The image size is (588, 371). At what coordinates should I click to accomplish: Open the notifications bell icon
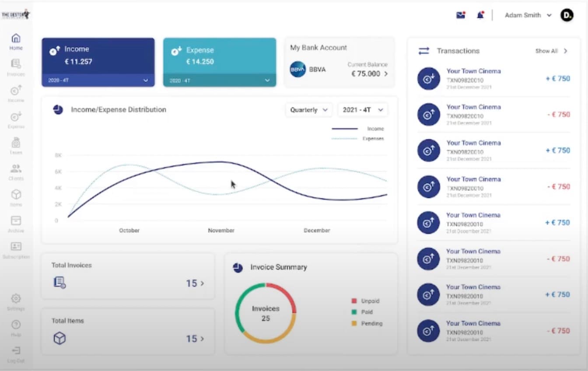tap(480, 15)
